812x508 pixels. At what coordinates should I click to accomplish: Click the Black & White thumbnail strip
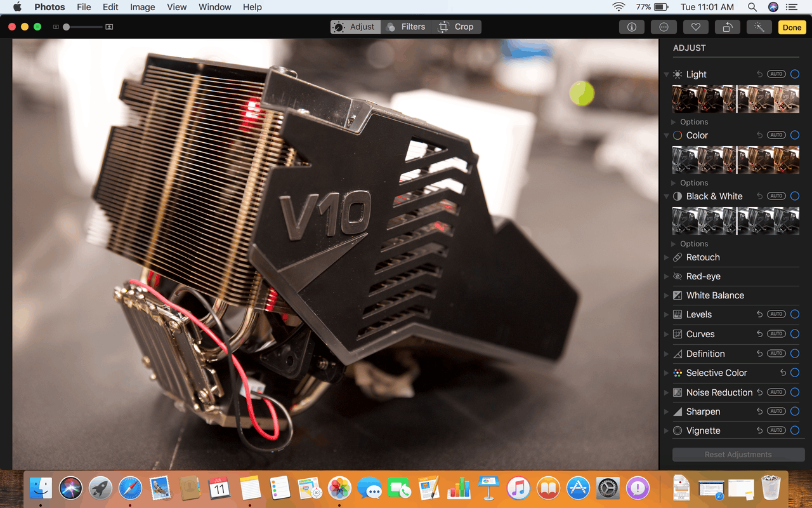pos(736,221)
